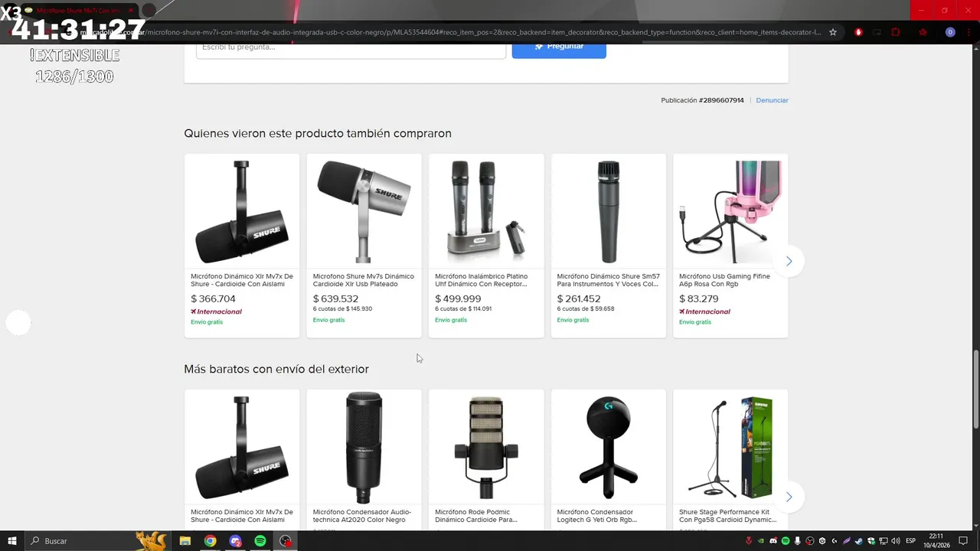Click the OBS recording tray icon
Screen dimensions: 980x551
point(810,541)
